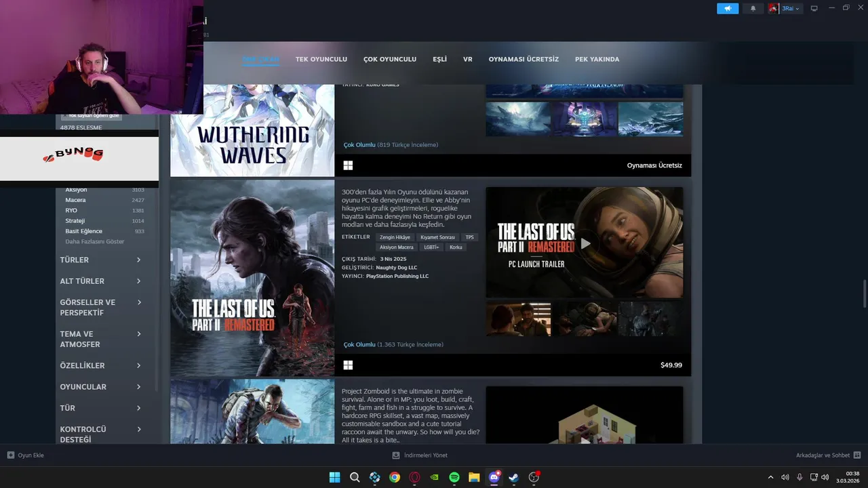Expand the OYUNCULAR filter section

pos(100,386)
